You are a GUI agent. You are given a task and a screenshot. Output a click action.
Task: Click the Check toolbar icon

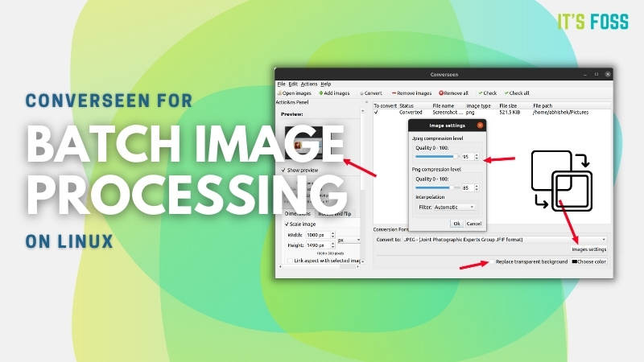point(481,93)
